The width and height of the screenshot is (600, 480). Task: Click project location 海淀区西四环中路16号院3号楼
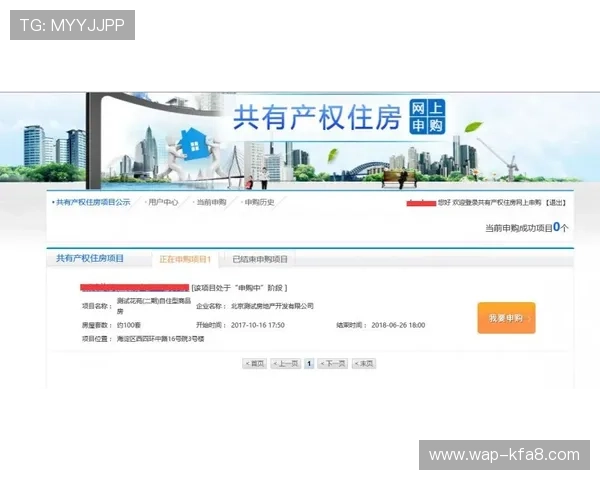pos(160,339)
